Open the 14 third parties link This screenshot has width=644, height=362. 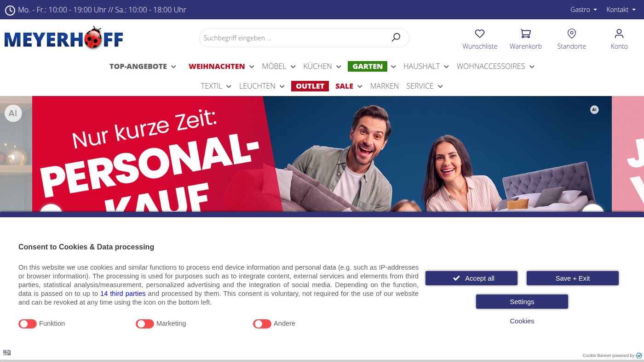tap(123, 294)
